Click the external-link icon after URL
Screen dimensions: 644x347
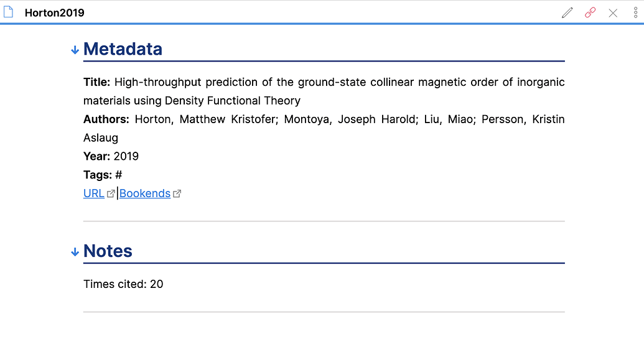[111, 193]
